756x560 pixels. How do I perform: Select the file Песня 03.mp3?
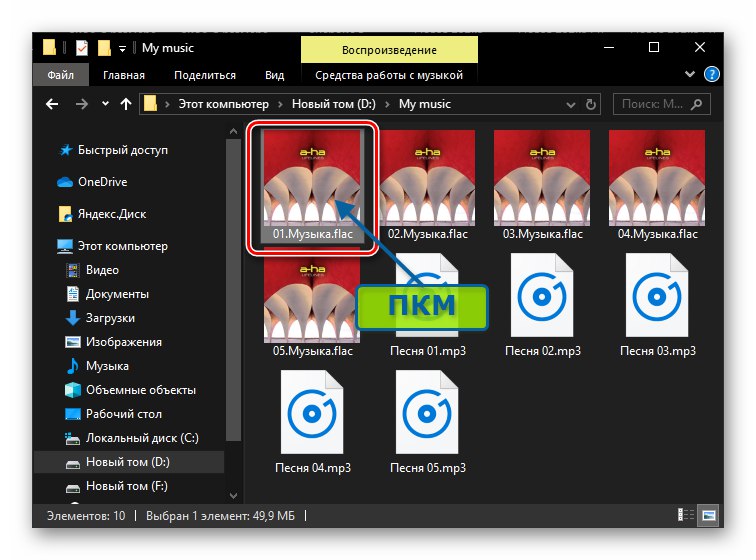click(657, 305)
